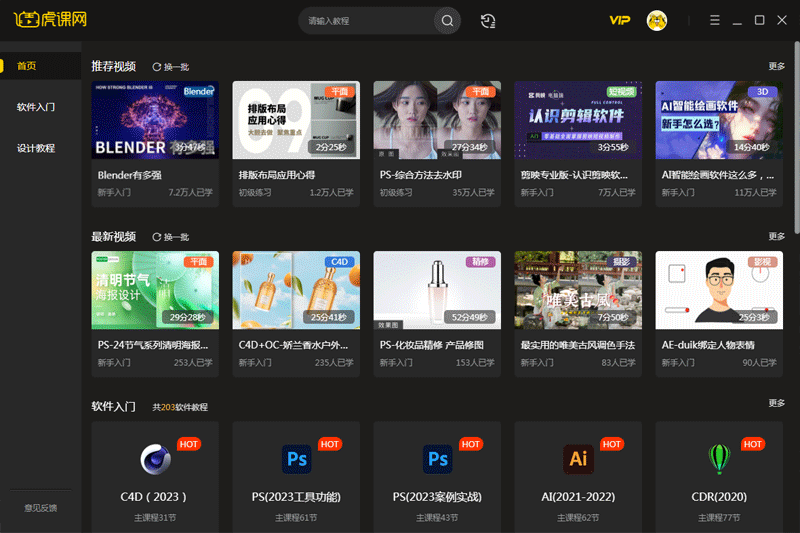Click 影视 tag on AE-duik thumbnail
Viewport: 800px width, 533px height.
click(762, 262)
